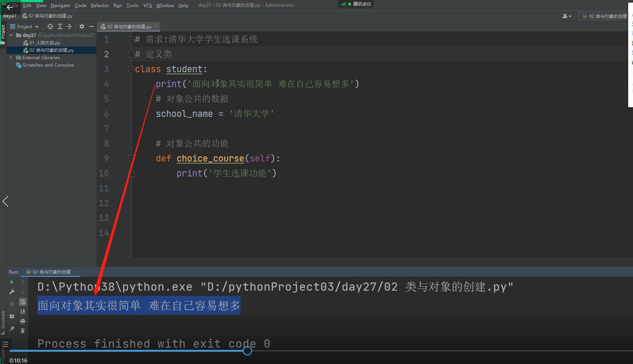Image resolution: width=633 pixels, height=364 pixels.
Task: Close the 02 类与对象的创建.py editor tab
Action: tap(156, 26)
